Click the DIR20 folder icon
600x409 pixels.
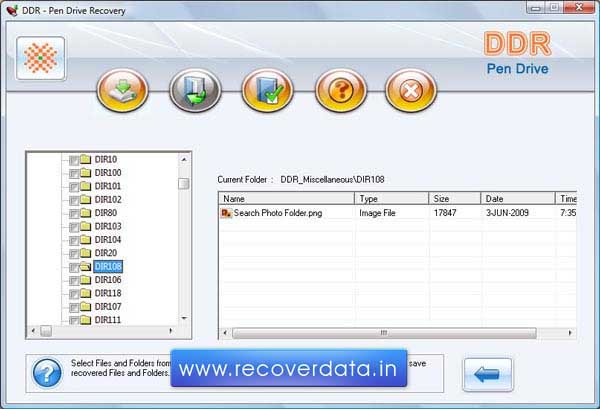click(86, 253)
